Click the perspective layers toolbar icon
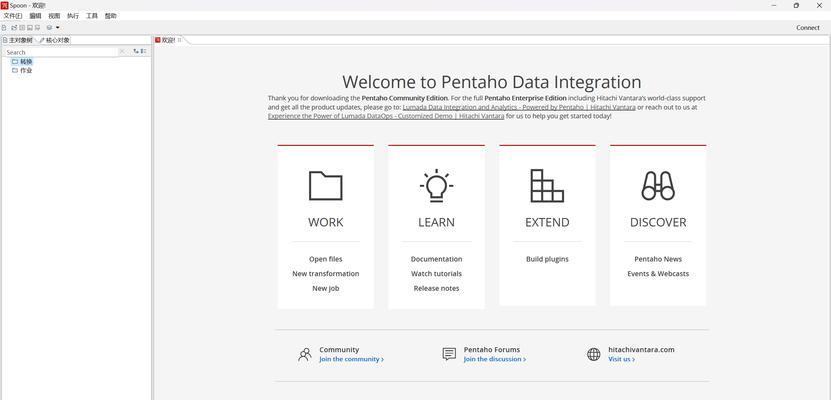 (49, 28)
